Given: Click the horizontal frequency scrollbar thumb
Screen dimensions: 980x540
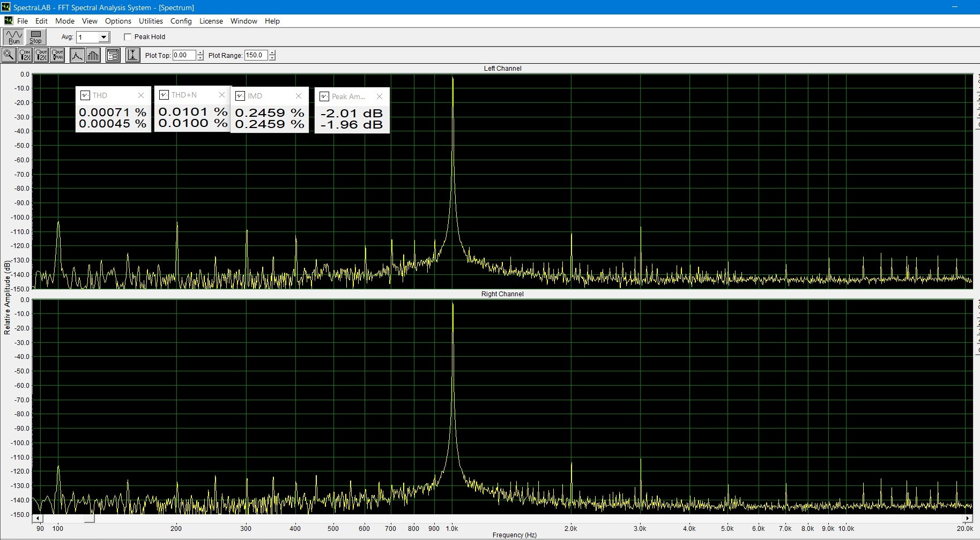Looking at the screenshot, I should [90, 519].
